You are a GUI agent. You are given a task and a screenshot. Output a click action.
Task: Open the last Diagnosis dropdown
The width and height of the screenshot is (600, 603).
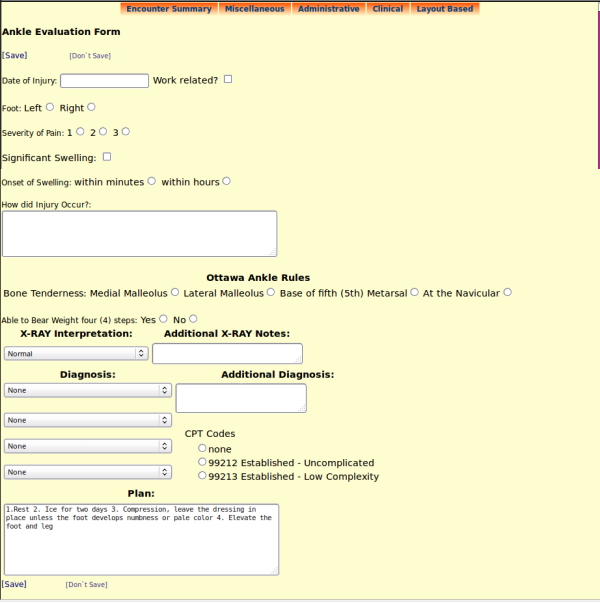pyautogui.click(x=88, y=472)
